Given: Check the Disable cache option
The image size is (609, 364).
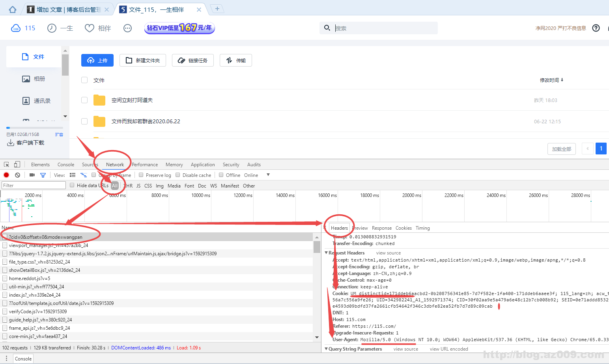Looking at the screenshot, I should (x=178, y=175).
